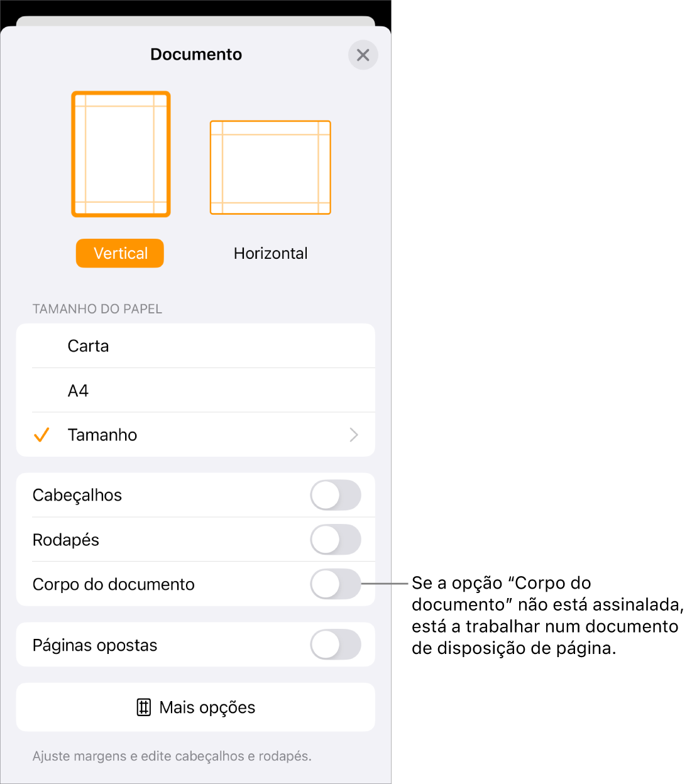Click the Cabeçalhos label
The image size is (692, 784).
tap(77, 495)
